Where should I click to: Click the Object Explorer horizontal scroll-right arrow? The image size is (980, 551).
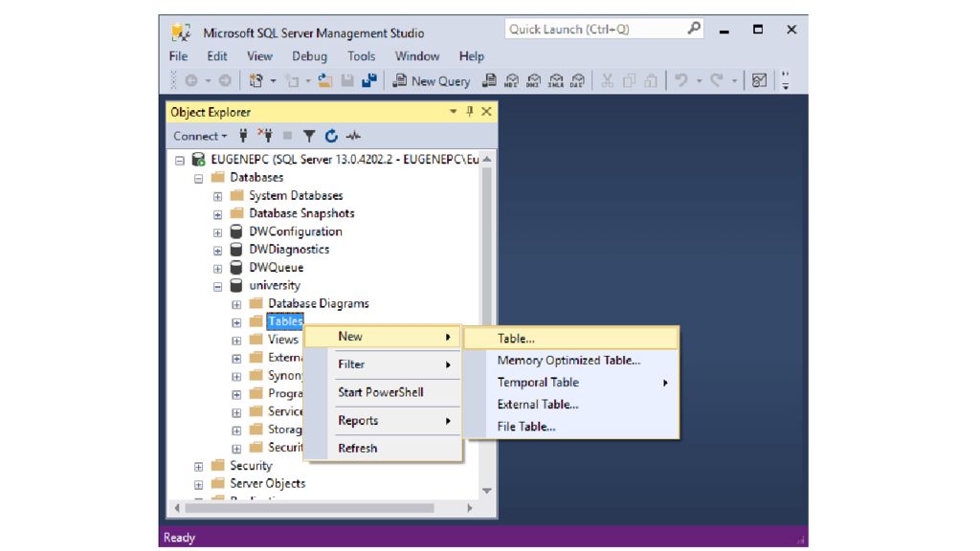(x=470, y=508)
